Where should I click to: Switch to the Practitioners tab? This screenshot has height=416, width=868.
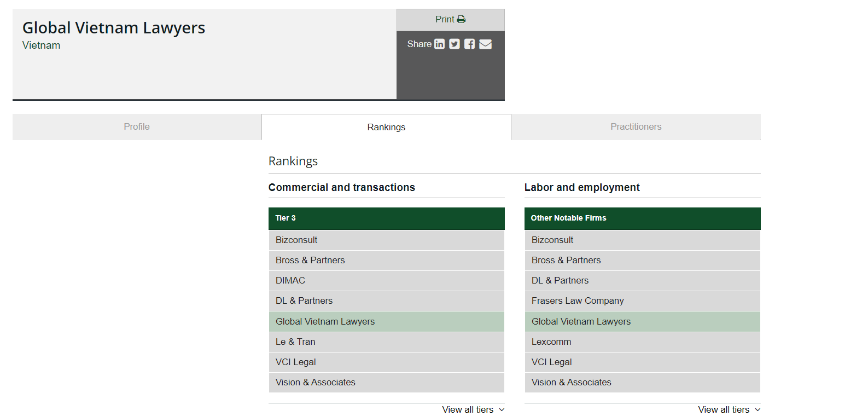[636, 127]
